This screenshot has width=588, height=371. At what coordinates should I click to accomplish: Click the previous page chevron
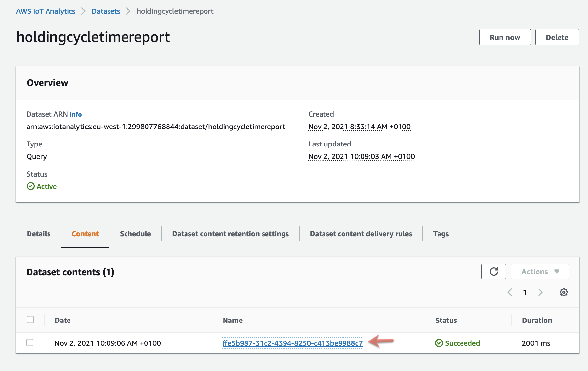pyautogui.click(x=510, y=292)
